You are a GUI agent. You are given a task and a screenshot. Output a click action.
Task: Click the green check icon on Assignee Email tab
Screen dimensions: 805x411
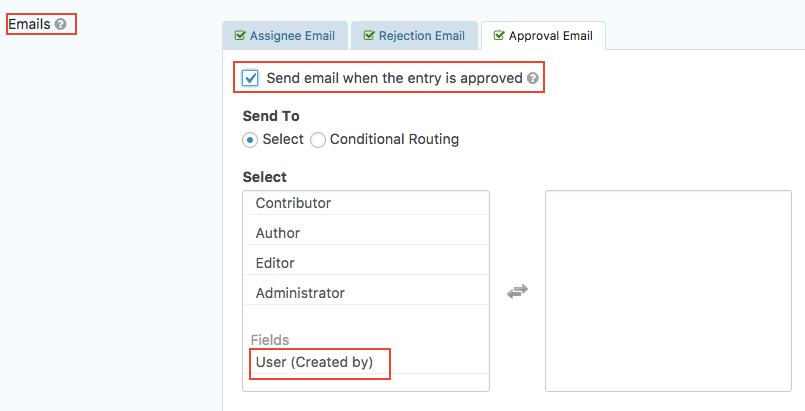240,36
